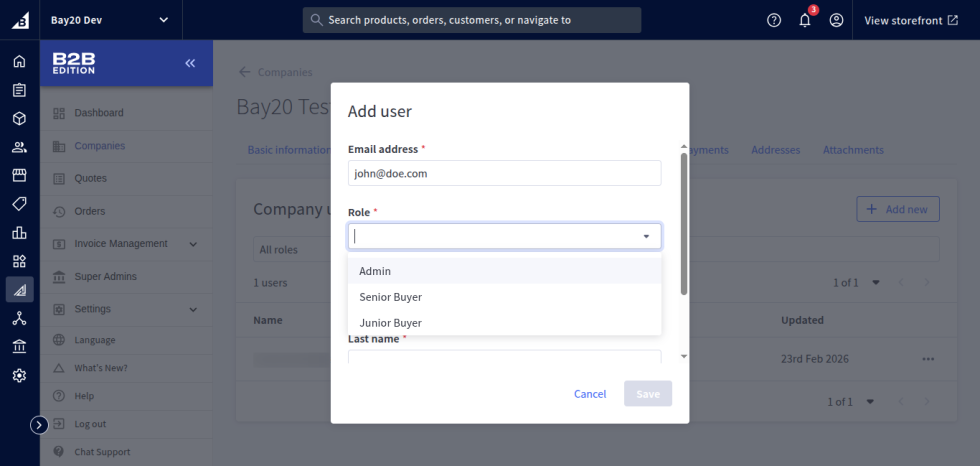Expand Invoice Management submenu

193,244
